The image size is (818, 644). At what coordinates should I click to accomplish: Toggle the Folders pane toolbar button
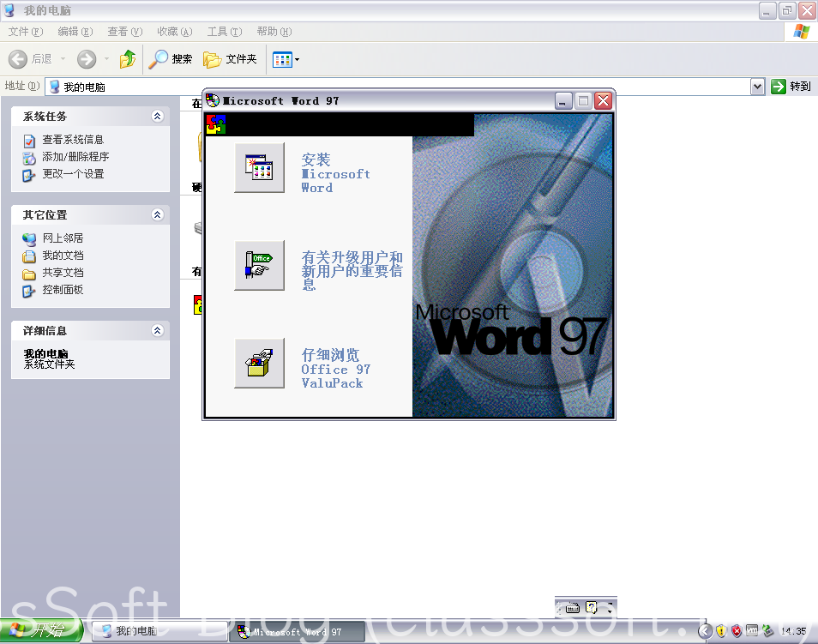tap(230, 59)
